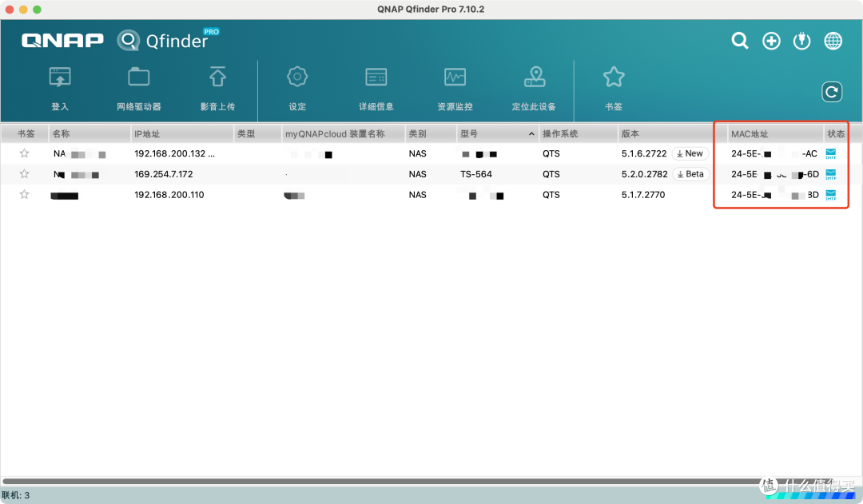Click the New update button for 5.1.6.2722
This screenshot has width=863, height=504.
[x=690, y=153]
